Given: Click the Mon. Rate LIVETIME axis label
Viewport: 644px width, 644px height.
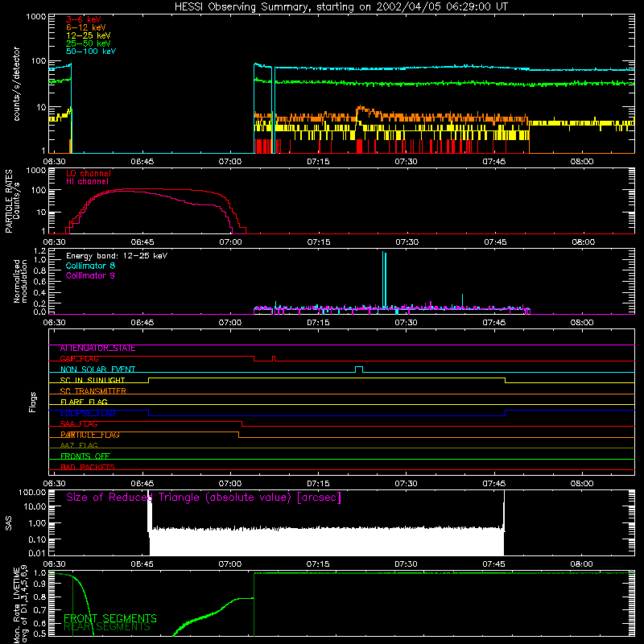Looking at the screenshot, I should click(x=21, y=605).
